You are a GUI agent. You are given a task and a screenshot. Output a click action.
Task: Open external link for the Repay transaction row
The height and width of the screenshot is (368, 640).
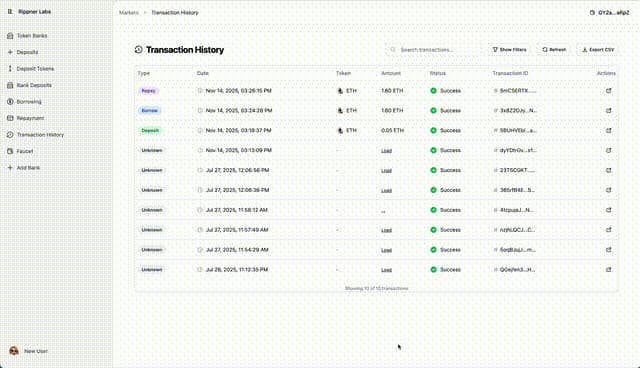[608, 91]
